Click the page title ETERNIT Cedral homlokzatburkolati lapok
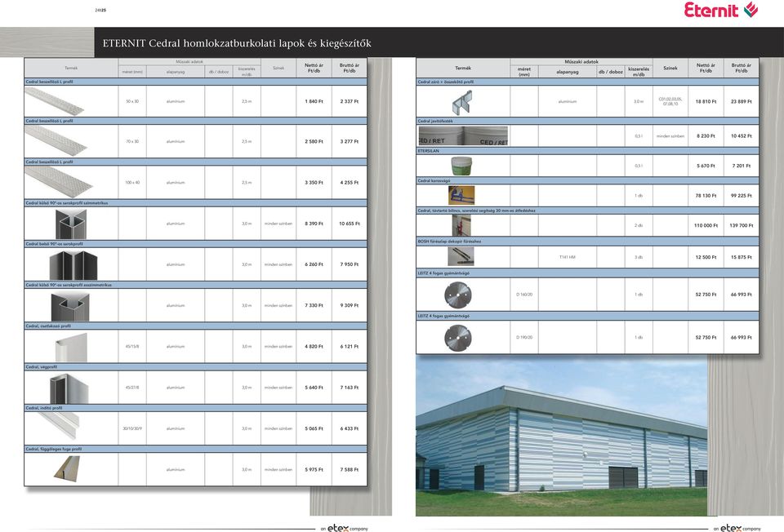Viewport: 784px width, 532px height. click(237, 43)
